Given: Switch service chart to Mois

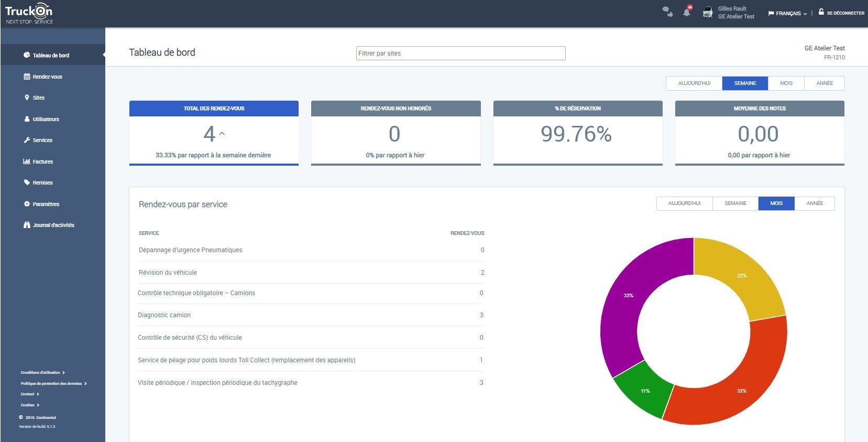Looking at the screenshot, I should [x=776, y=203].
